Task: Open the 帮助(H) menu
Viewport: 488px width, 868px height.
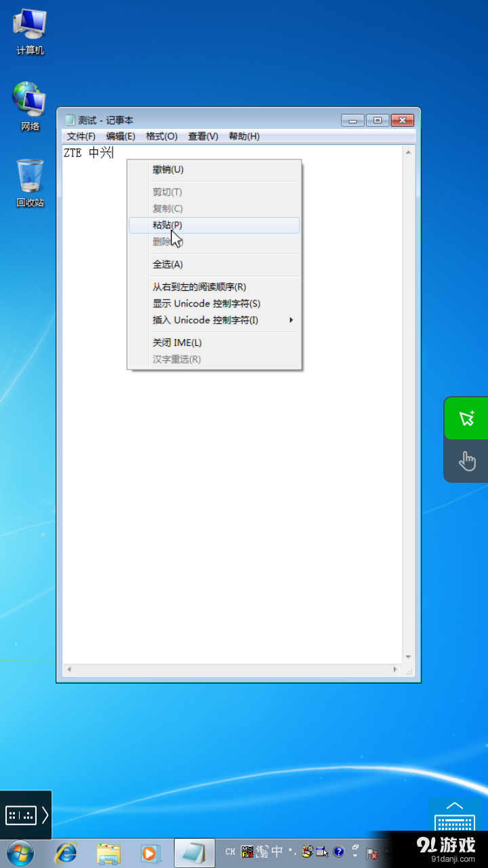Action: click(244, 136)
